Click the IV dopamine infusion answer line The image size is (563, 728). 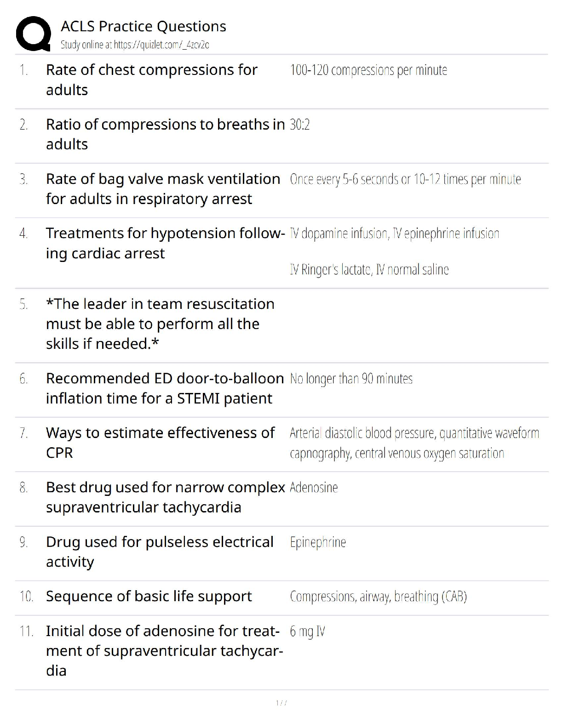click(394, 233)
